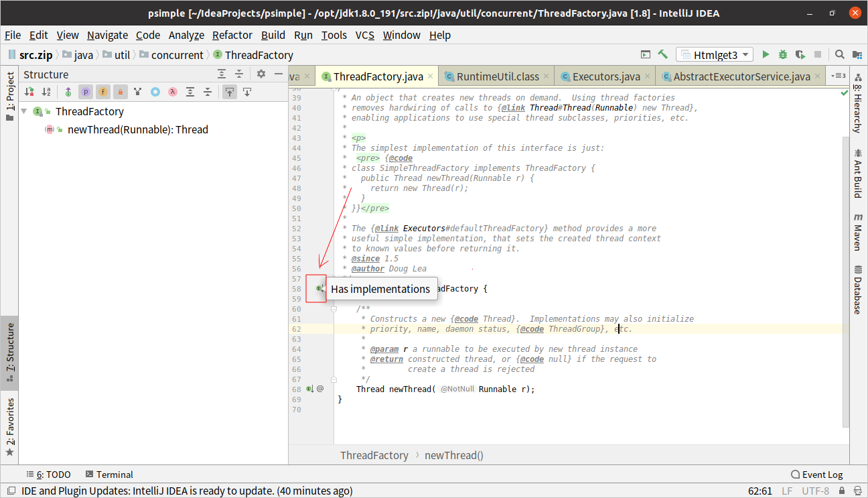Expand all in Structure toolbar row
Viewport: 868px width, 498px height.
coord(190,92)
